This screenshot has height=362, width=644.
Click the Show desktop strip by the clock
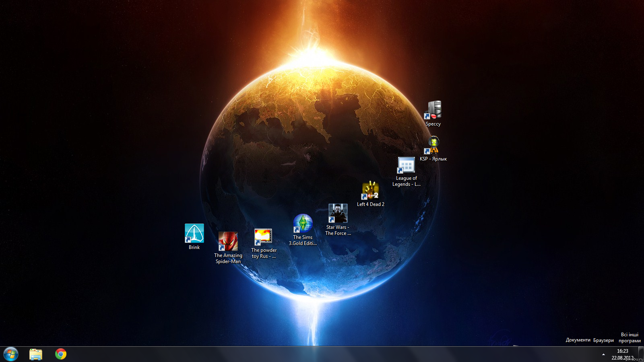click(641, 354)
